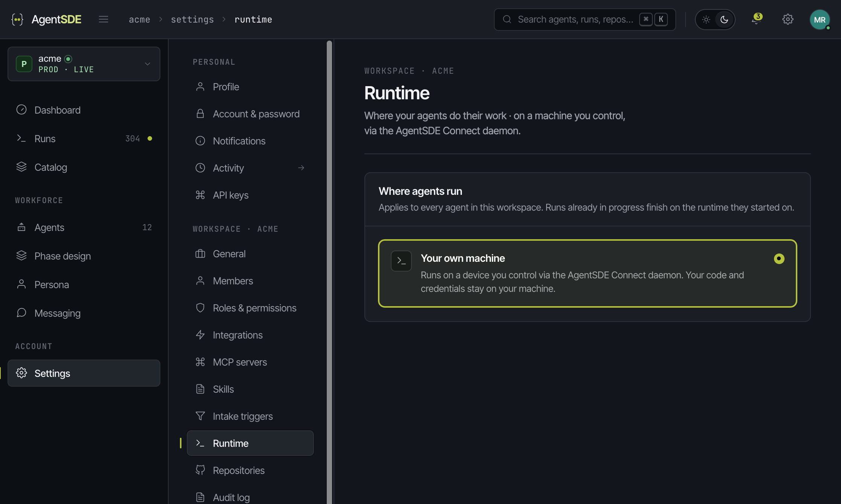Open Catalog in the sidebar
This screenshot has width=841, height=504.
[x=84, y=167]
